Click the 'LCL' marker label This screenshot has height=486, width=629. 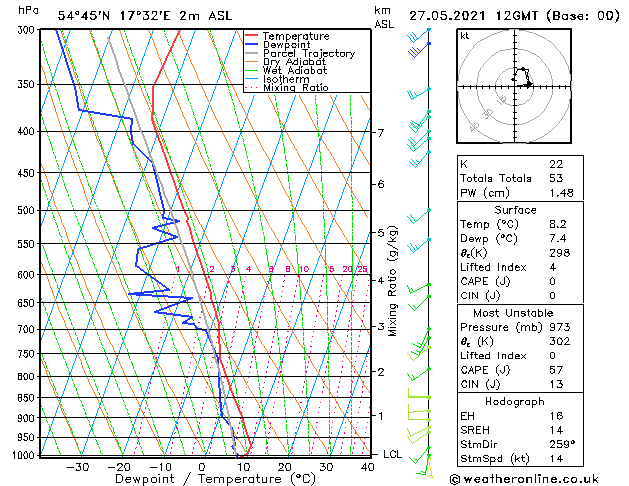tap(392, 454)
